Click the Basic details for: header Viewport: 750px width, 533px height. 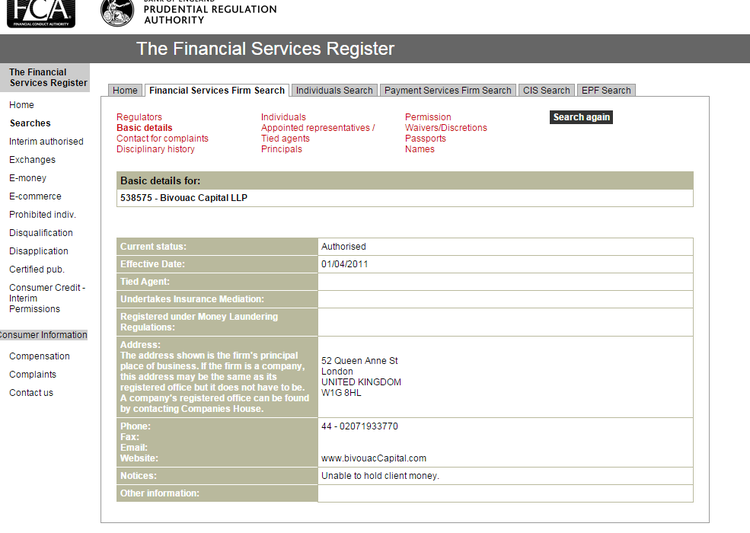pyautogui.click(x=160, y=181)
